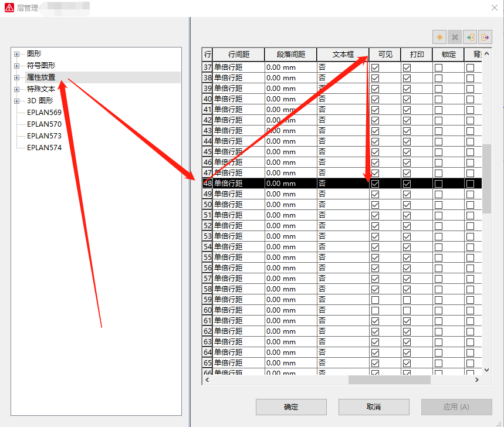Click the 确定 button
The image size is (504, 427).
coord(291,407)
